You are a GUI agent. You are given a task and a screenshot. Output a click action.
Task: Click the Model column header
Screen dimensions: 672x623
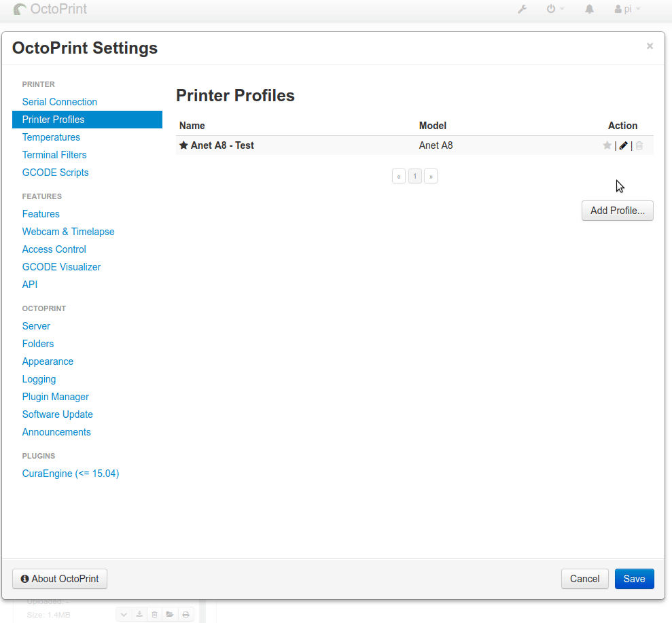[x=432, y=126]
